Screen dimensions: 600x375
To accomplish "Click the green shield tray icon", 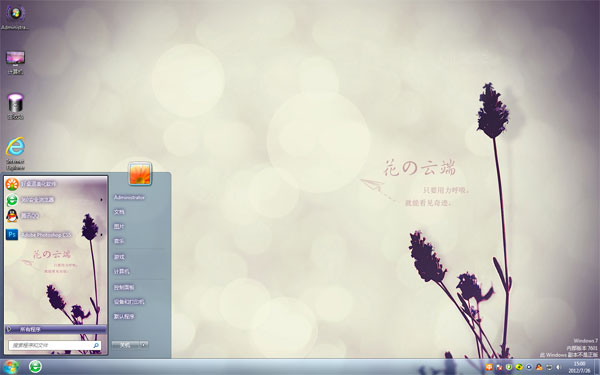I will 509,367.
